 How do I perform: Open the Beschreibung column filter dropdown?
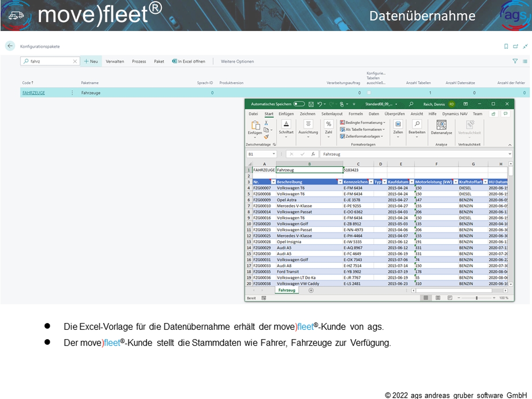(x=340, y=182)
